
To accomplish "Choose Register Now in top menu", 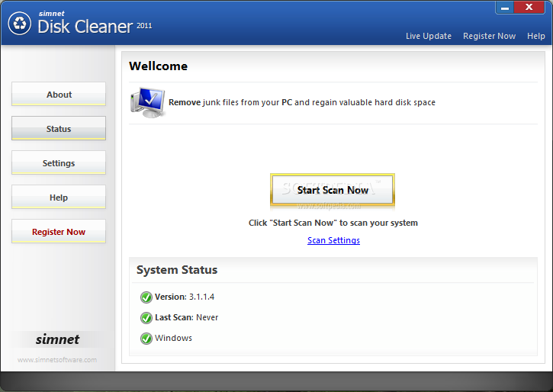I will tap(489, 36).
